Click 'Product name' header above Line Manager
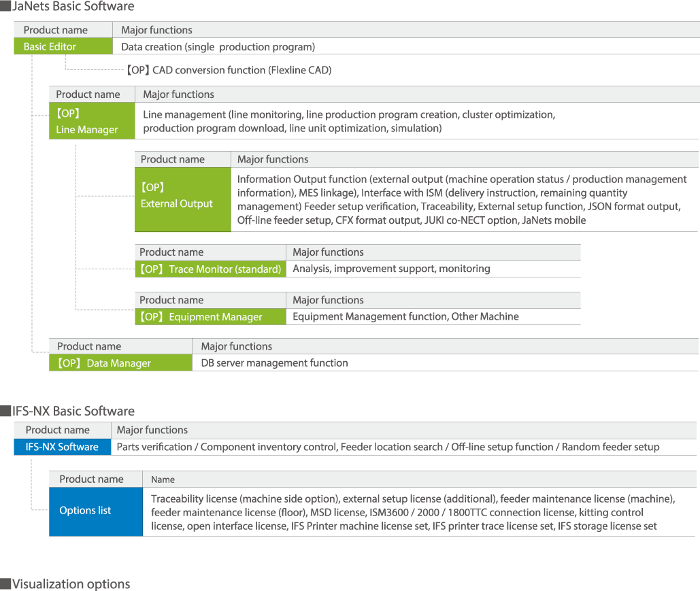This screenshot has width=700, height=591. pyautogui.click(x=88, y=94)
